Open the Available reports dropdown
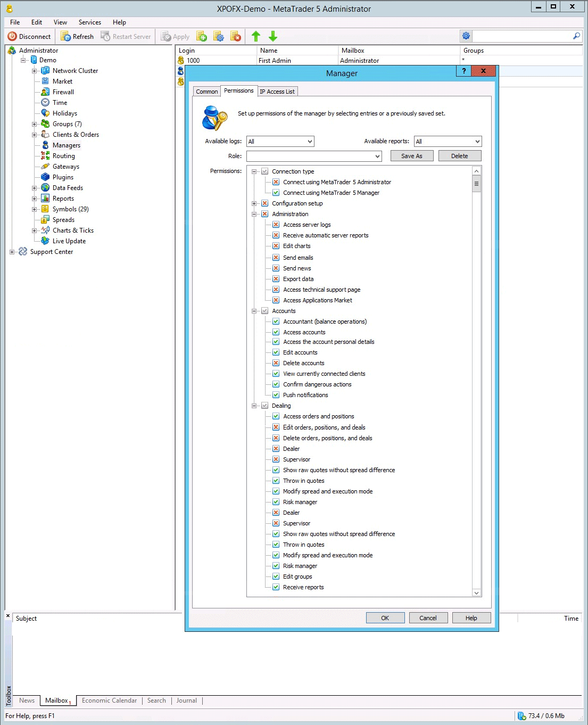588x725 pixels. coord(476,141)
